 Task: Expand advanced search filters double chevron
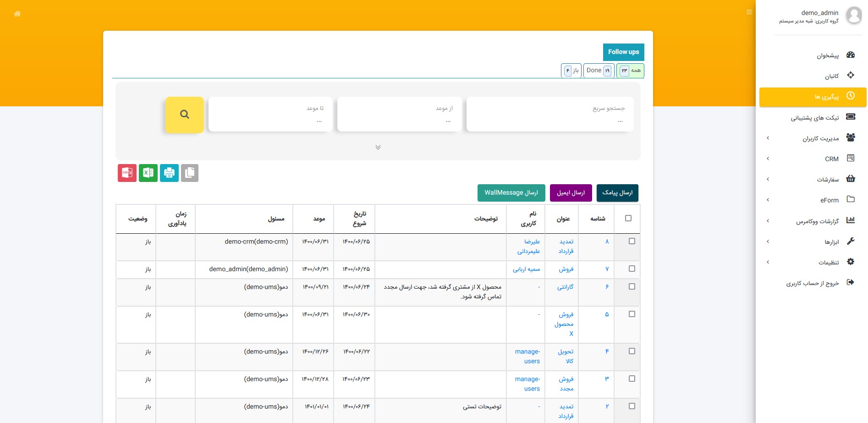coord(378,147)
